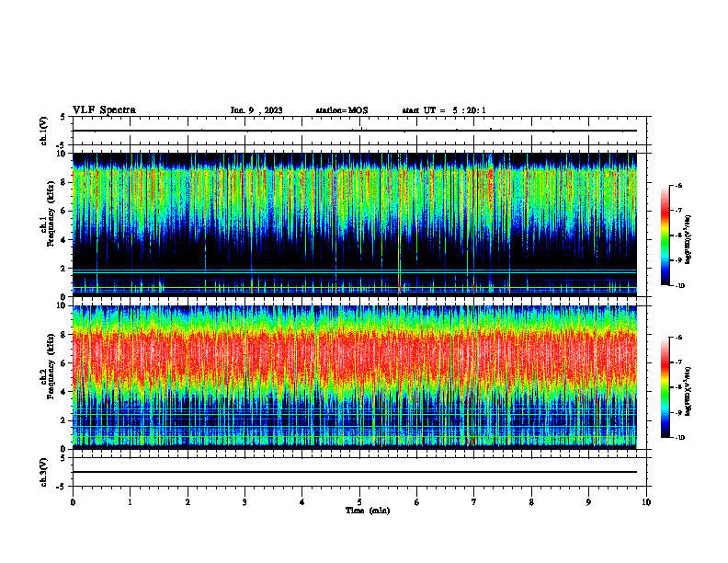728x563 pixels.
Task: Click the ch.1 voltage waveform trace
Action: 355,131
